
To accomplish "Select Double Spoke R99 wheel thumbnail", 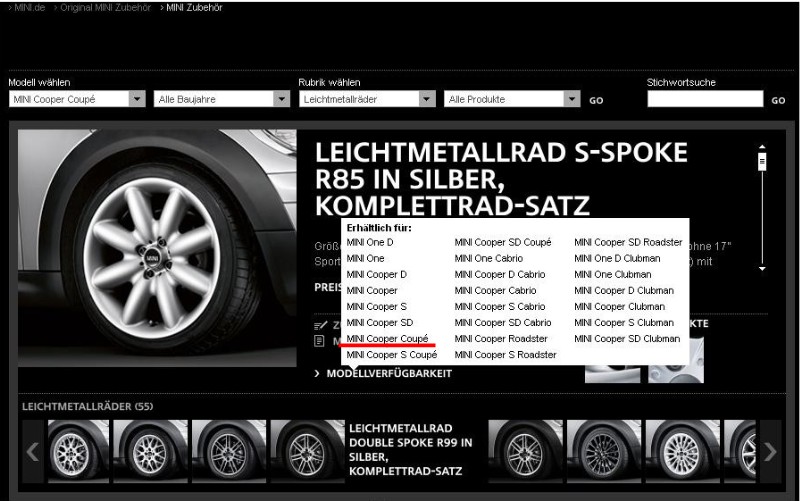I will [x=307, y=452].
